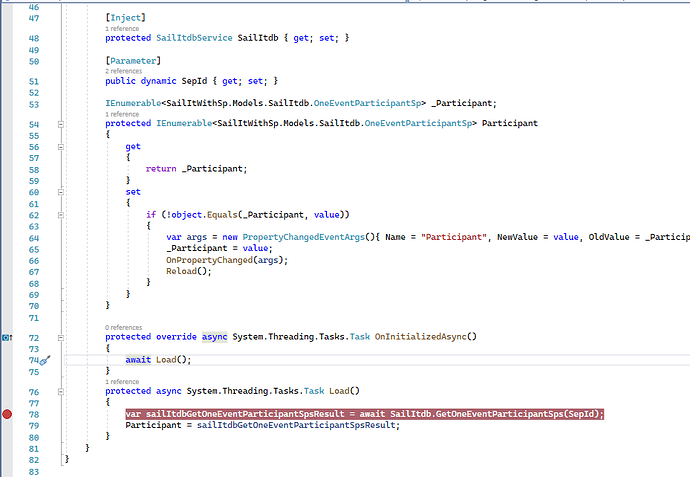The height and width of the screenshot is (477, 690).
Task: Open "1 reference" CodeLens above SailItdb property
Action: coord(122,28)
